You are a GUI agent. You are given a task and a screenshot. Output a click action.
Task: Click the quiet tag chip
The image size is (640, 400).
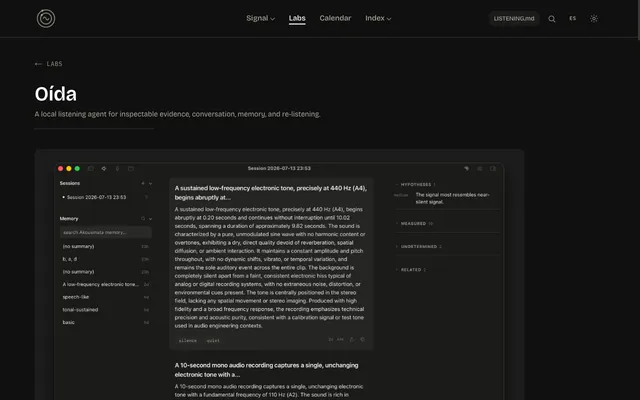213,340
